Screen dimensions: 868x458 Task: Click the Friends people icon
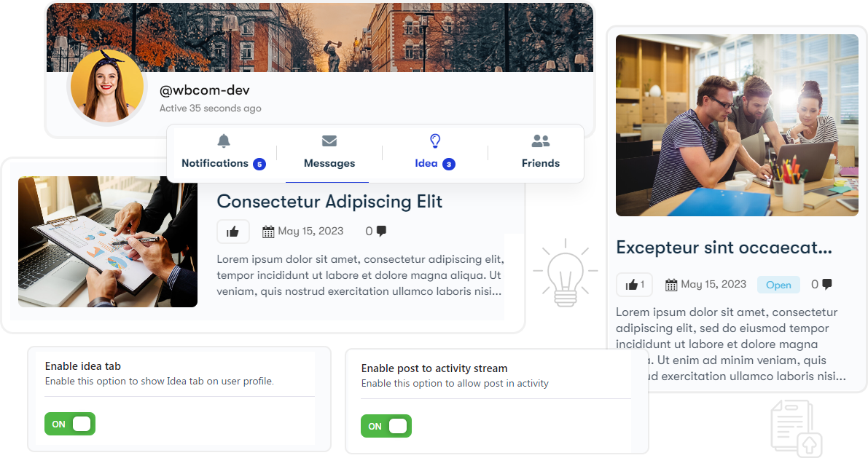(540, 141)
